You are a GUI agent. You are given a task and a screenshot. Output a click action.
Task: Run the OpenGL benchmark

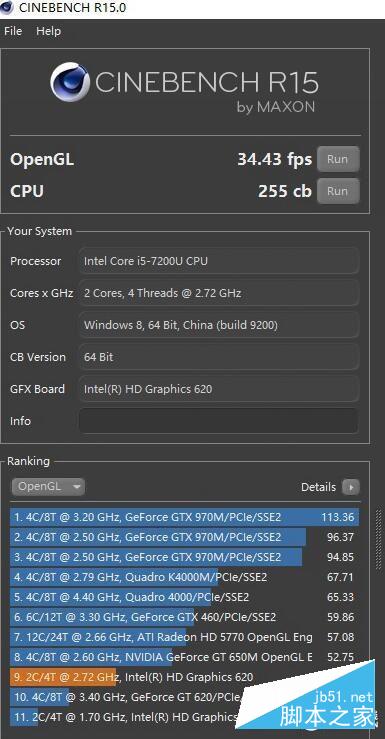tap(338, 159)
